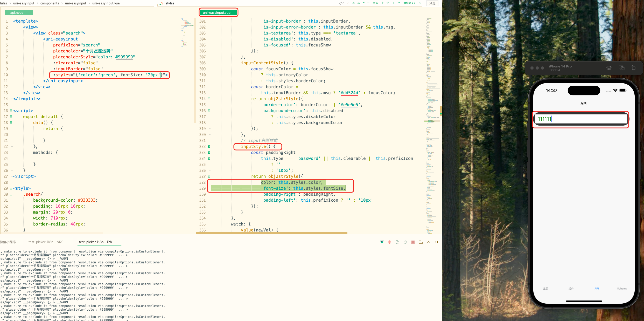The width and height of the screenshot is (644, 321).
Task: Toggle search-in-selection lines icon
Action: click(368, 3)
